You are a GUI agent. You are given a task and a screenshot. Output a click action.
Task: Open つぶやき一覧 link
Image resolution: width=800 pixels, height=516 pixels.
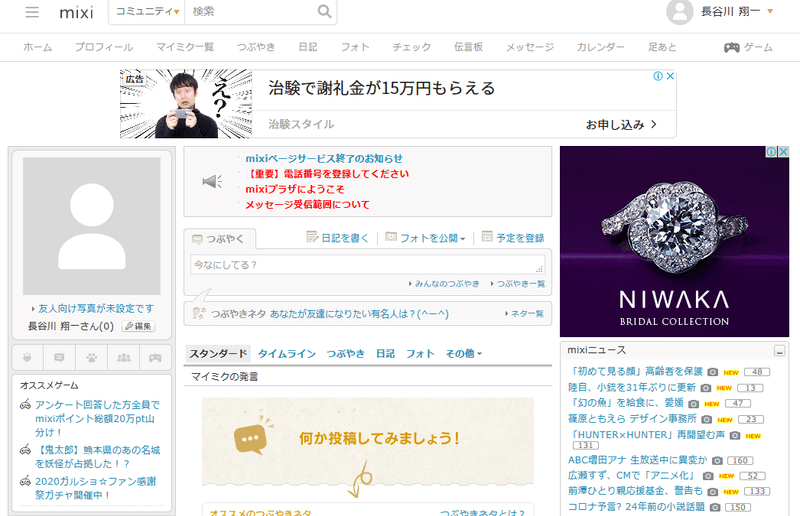pyautogui.click(x=521, y=284)
